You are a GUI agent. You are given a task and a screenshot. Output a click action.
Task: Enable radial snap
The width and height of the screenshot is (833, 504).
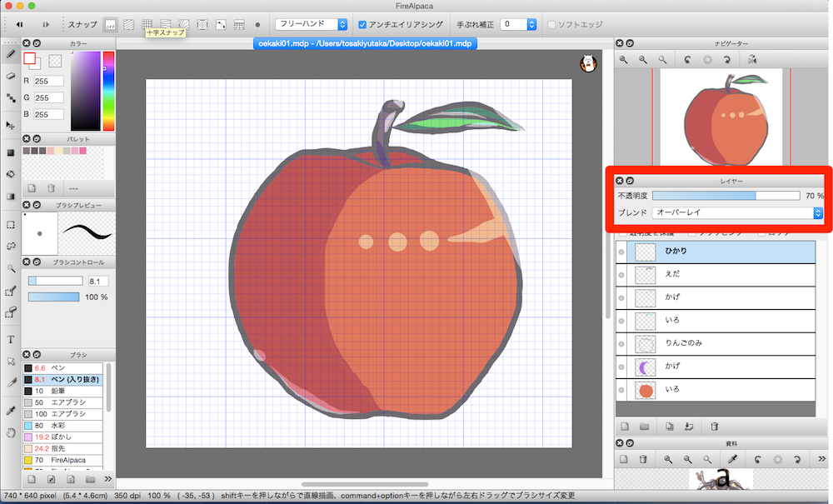pyautogui.click(x=184, y=24)
